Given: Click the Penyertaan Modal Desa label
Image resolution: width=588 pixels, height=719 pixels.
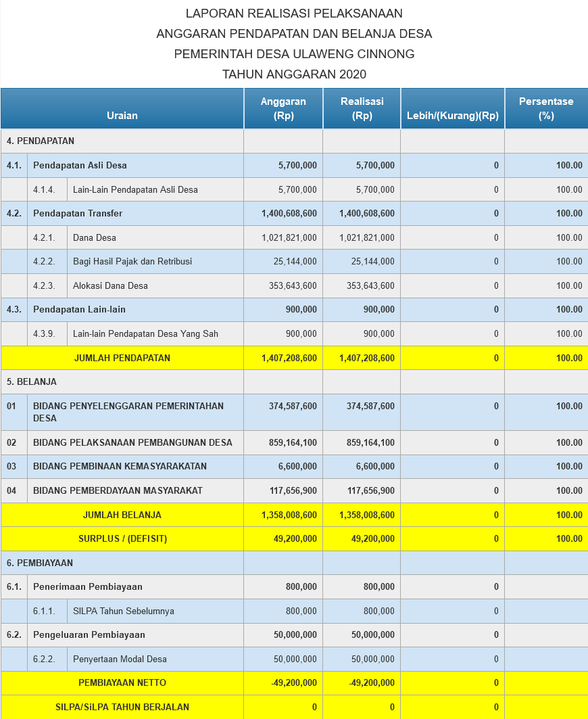Looking at the screenshot, I should (x=120, y=659).
